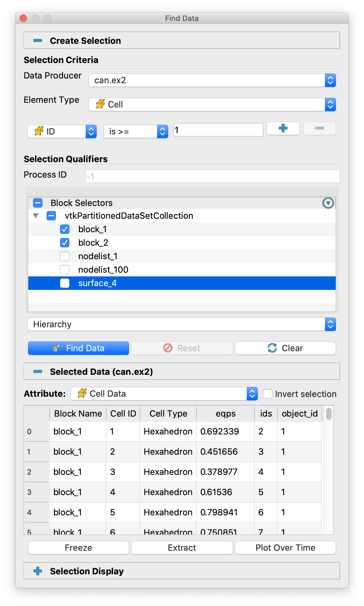
Task: Uncheck the block_1 checkbox
Action: click(x=65, y=229)
